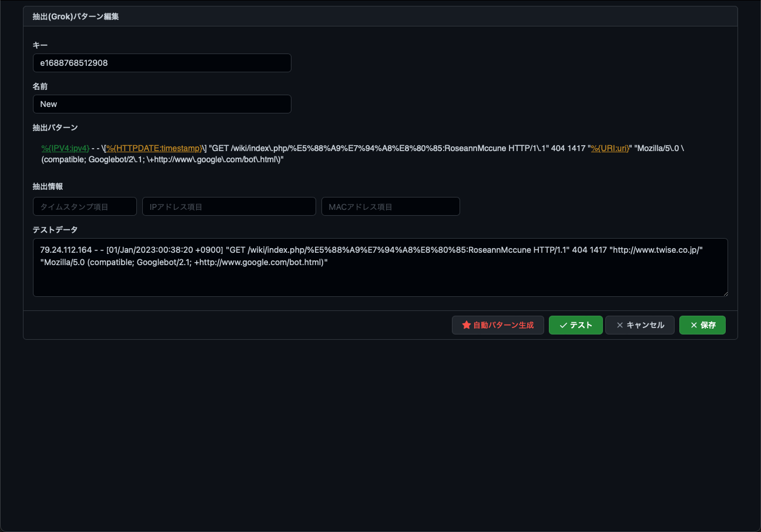The height and width of the screenshot is (532, 761).
Task: Click the X icon beside 保存
Action: 693,325
